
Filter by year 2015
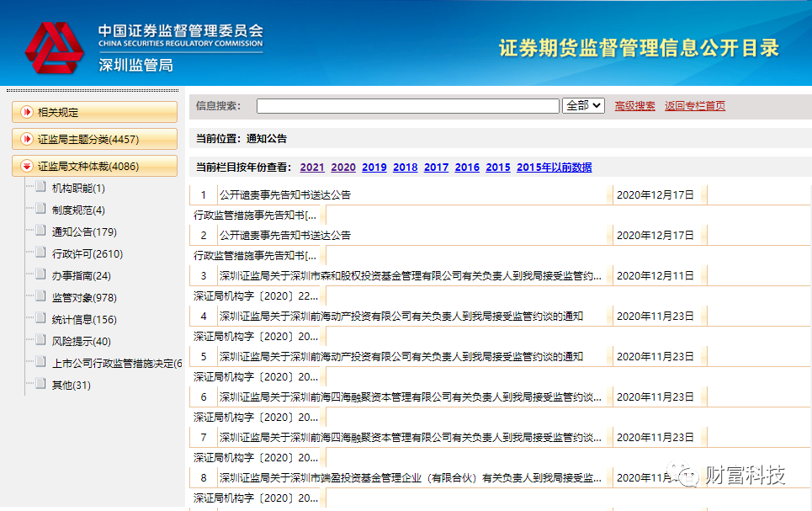[498, 167]
